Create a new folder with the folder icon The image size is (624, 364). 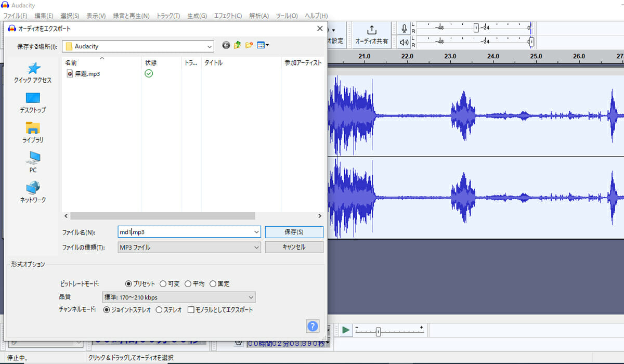click(x=249, y=46)
